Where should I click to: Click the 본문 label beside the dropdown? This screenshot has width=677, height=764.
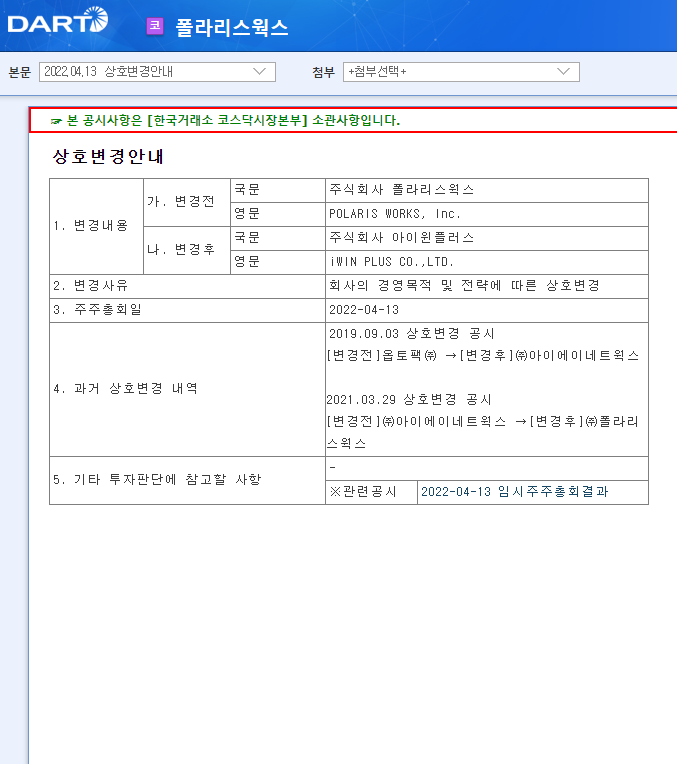pos(19,73)
